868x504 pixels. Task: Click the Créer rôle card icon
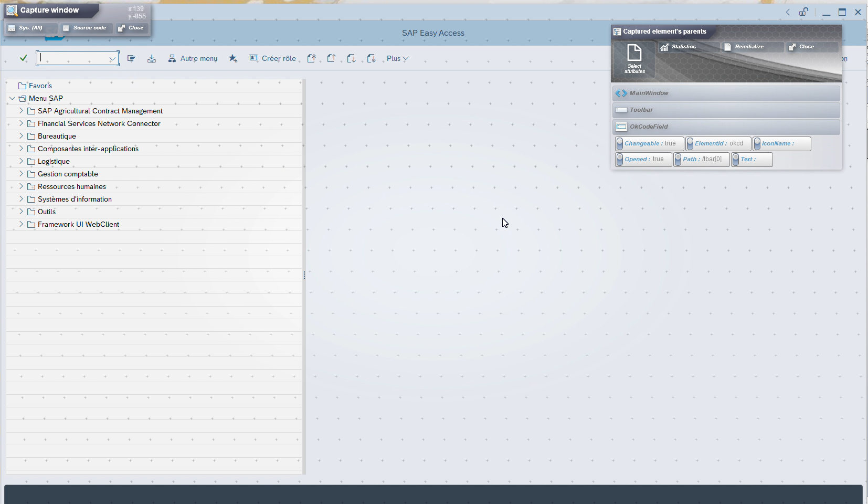pos(253,58)
